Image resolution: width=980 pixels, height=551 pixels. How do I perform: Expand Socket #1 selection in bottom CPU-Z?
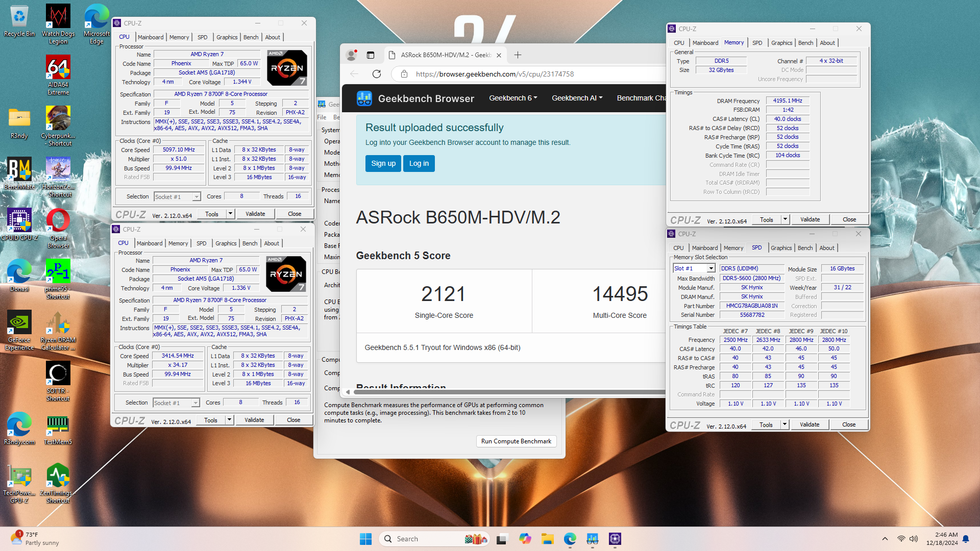tap(195, 403)
